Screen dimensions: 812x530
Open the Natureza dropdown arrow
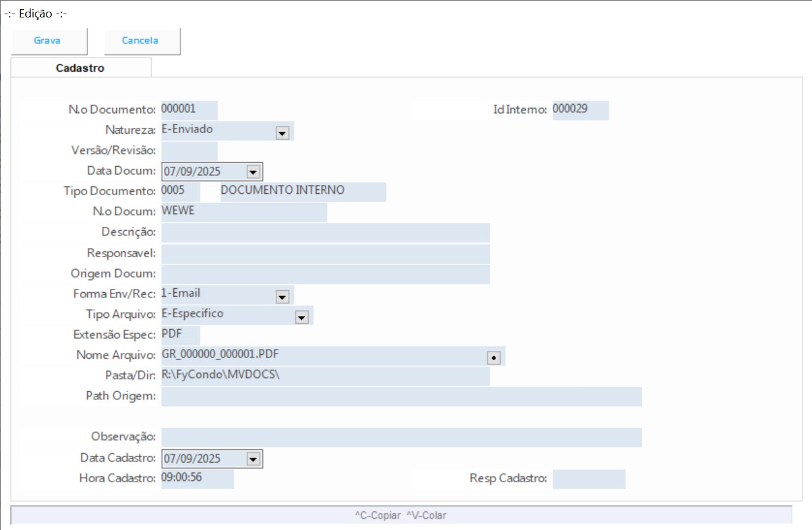(282, 132)
